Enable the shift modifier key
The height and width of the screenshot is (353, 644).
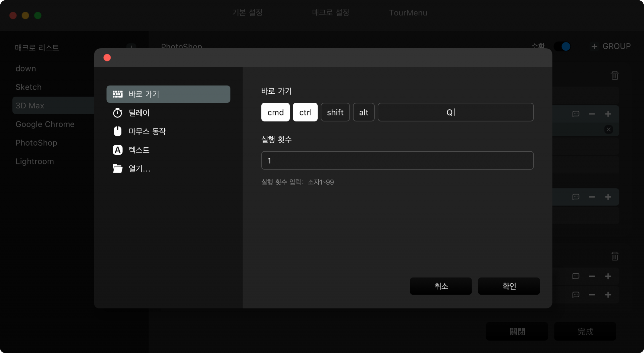coord(335,112)
